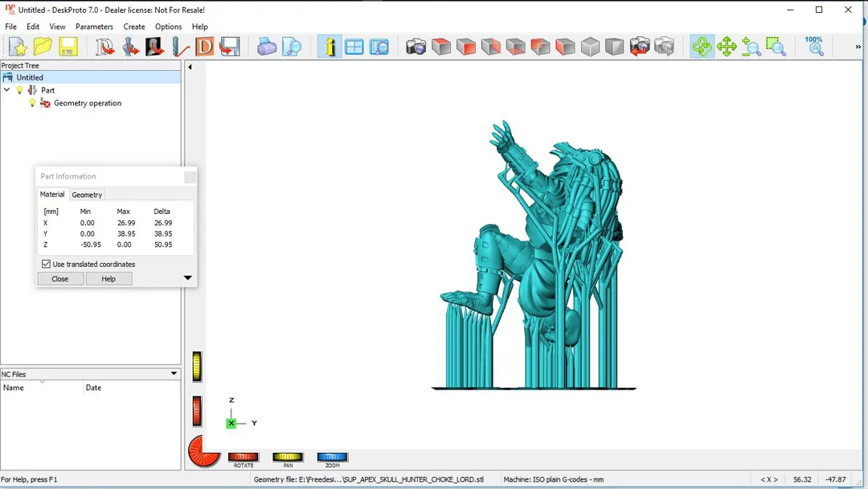This screenshot has height=489, width=868.
Task: Open the File menu
Action: (10, 27)
